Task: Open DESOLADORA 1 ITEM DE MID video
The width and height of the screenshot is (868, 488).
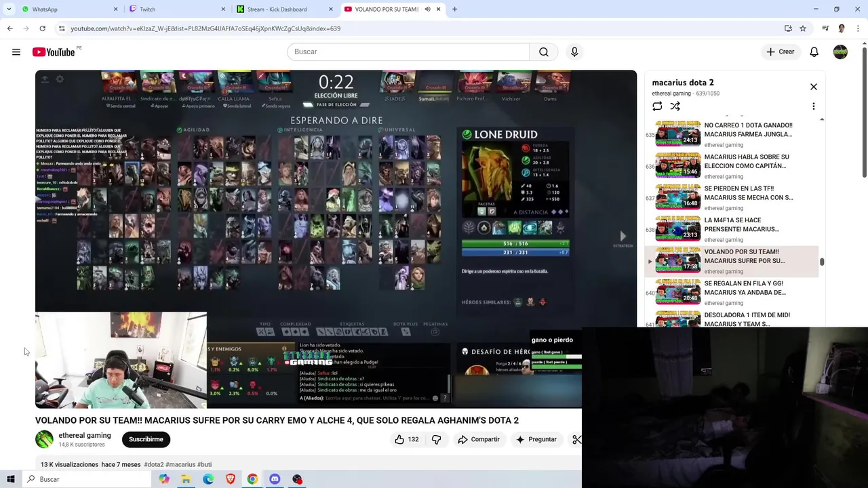Action: (732, 319)
